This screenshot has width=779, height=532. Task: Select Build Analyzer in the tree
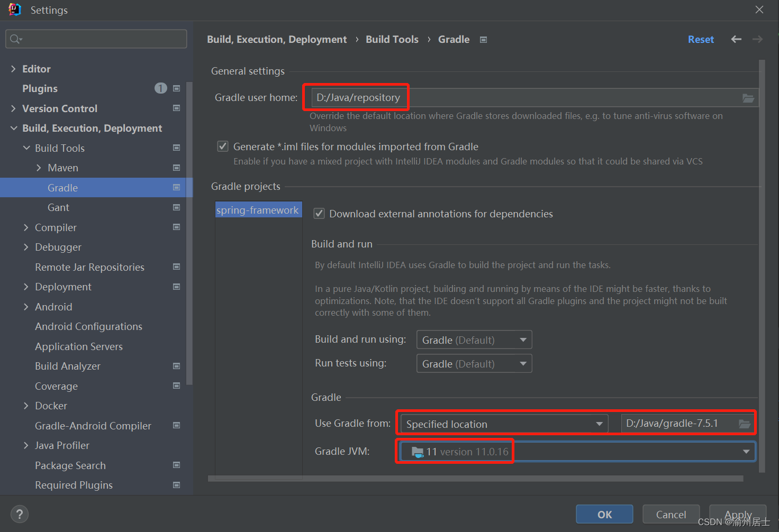(68, 366)
